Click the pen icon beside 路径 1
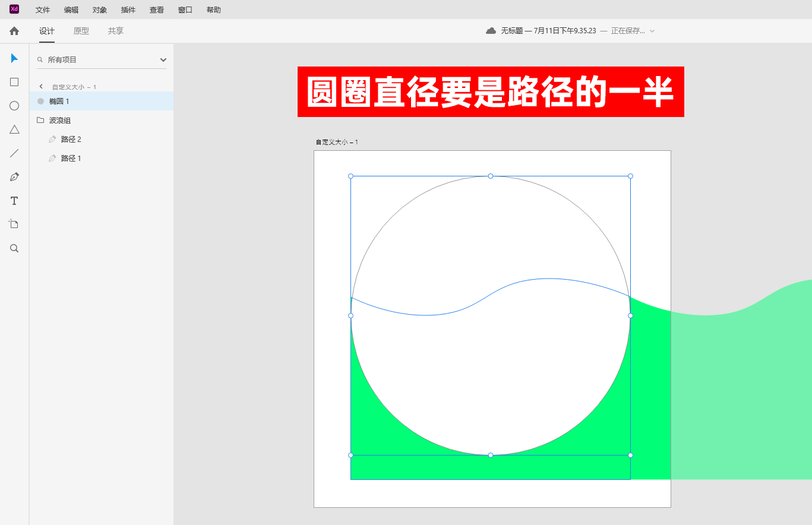Viewport: 812px width, 525px height. (x=52, y=158)
